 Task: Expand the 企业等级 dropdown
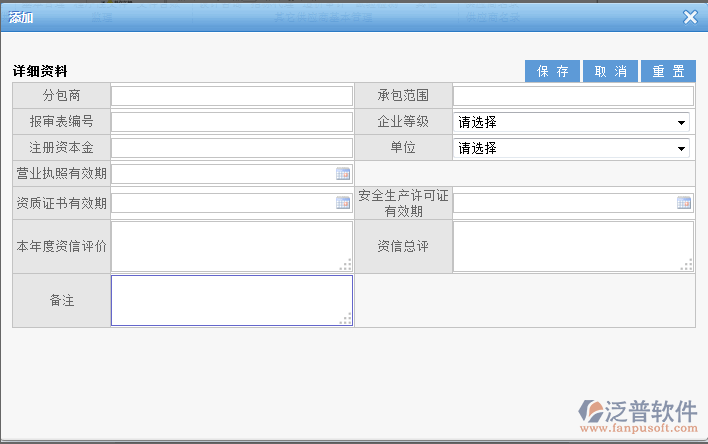(x=571, y=122)
